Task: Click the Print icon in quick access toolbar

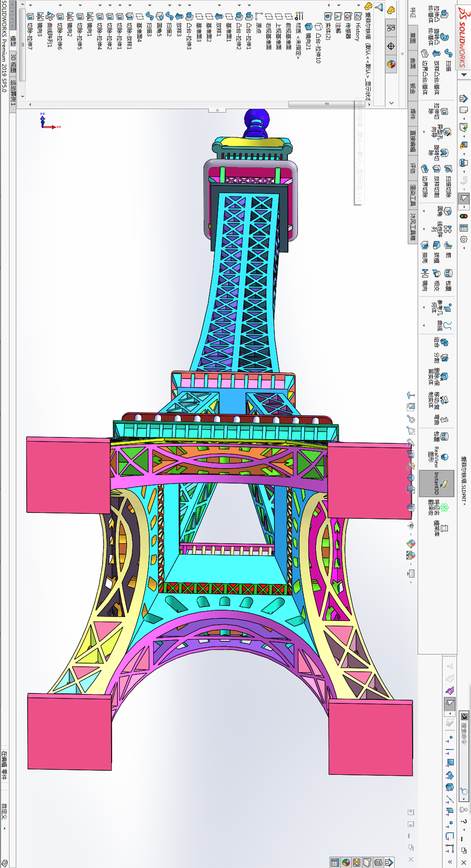Action: pyautogui.click(x=464, y=162)
